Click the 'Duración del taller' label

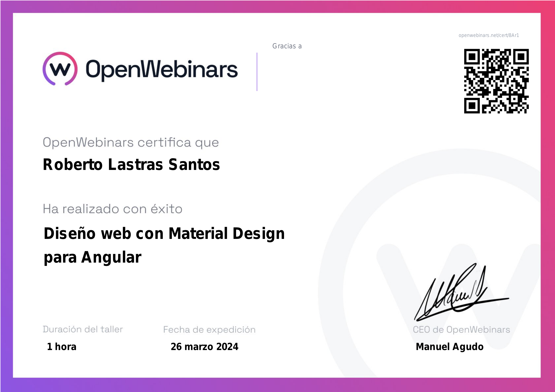(83, 329)
